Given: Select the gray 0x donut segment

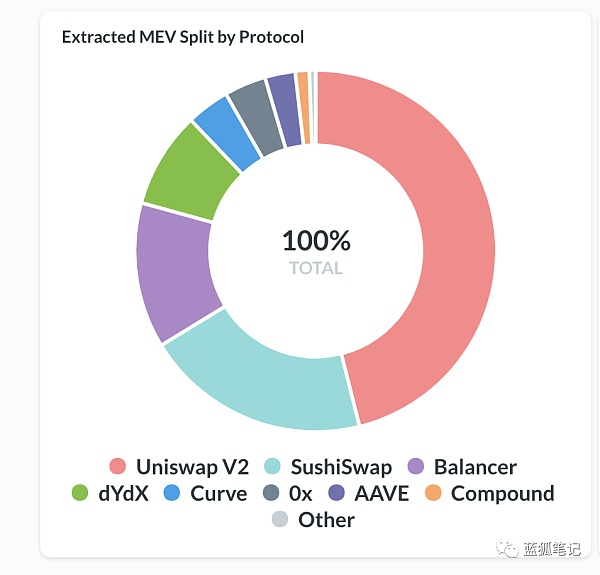Looking at the screenshot, I should 254,111.
